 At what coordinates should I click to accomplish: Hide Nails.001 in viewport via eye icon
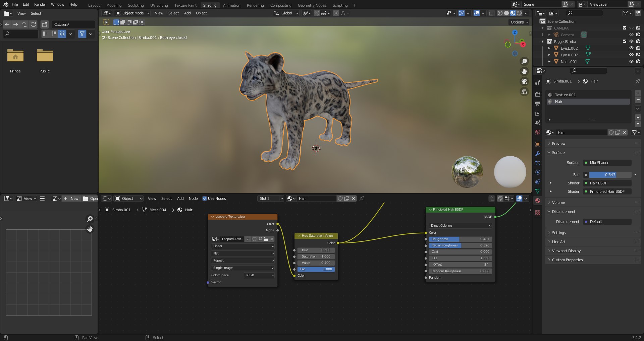point(631,62)
